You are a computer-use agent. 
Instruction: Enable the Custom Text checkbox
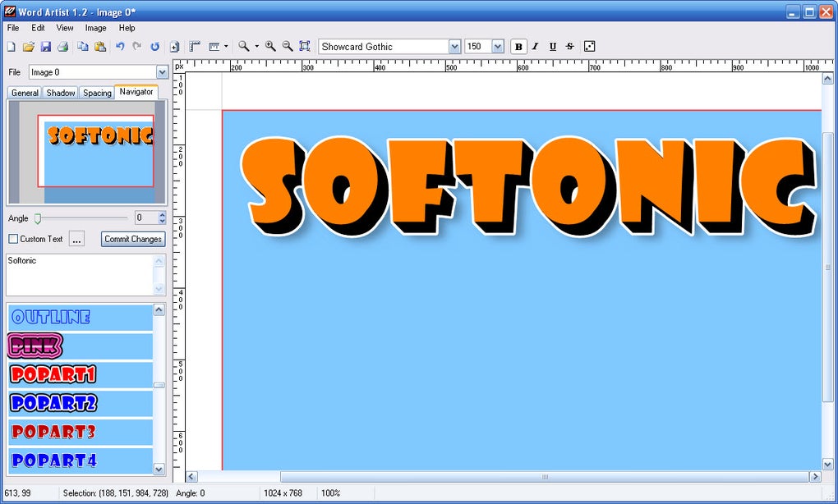(13, 239)
